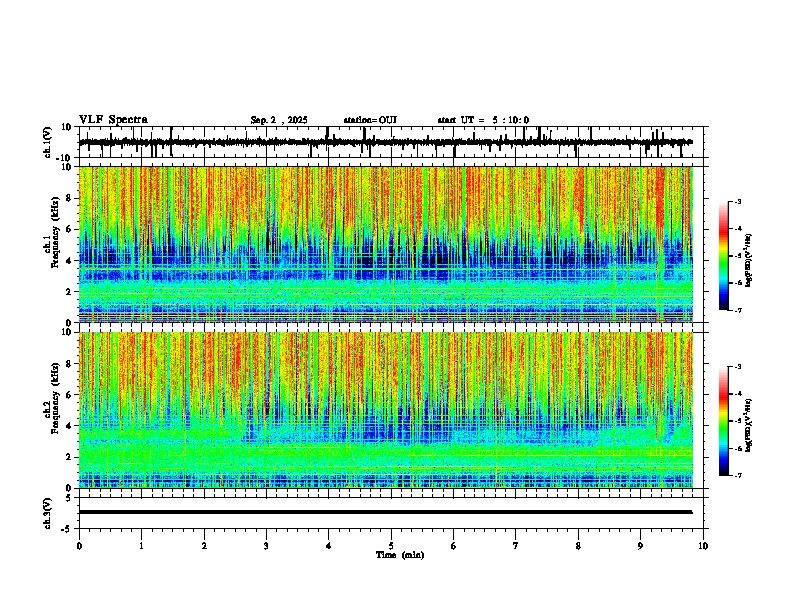Click time axis tick label "10"

[703, 546]
